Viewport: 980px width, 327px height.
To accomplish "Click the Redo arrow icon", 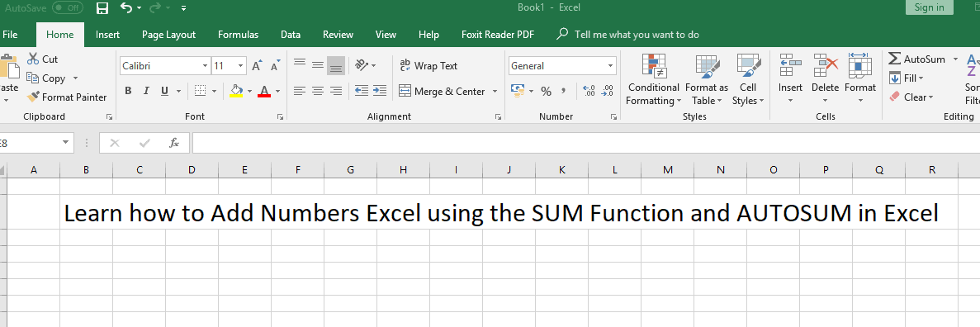I will (x=155, y=7).
